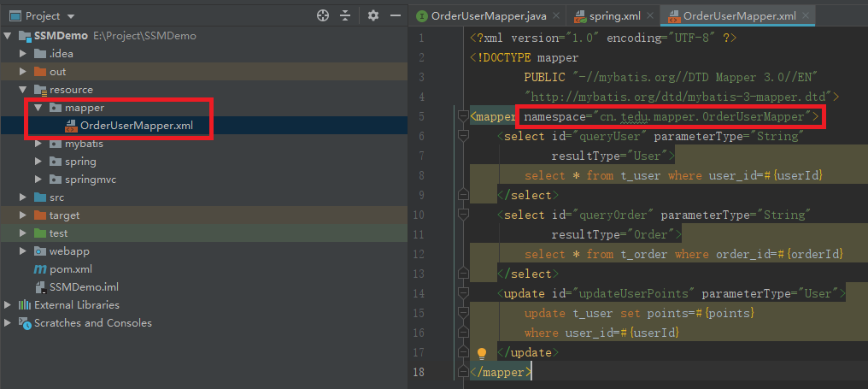Image resolution: width=868 pixels, height=389 pixels.
Task: Collapse the resource folder arrow
Action: point(23,89)
